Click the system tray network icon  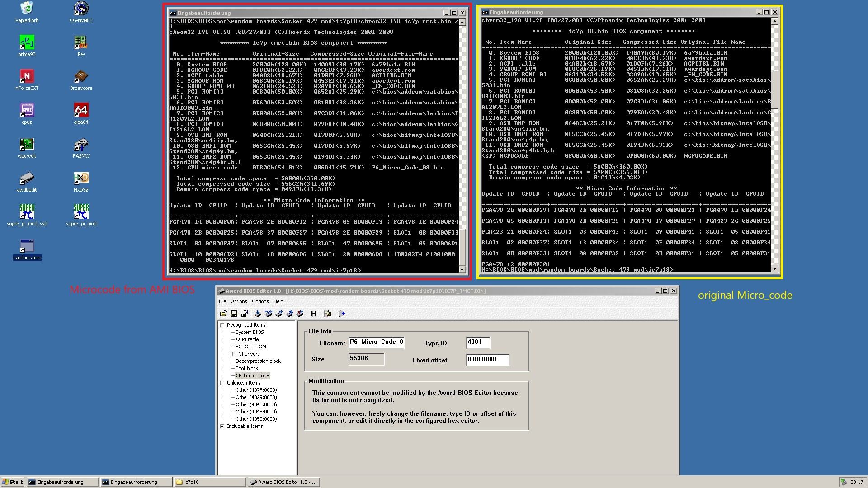844,482
